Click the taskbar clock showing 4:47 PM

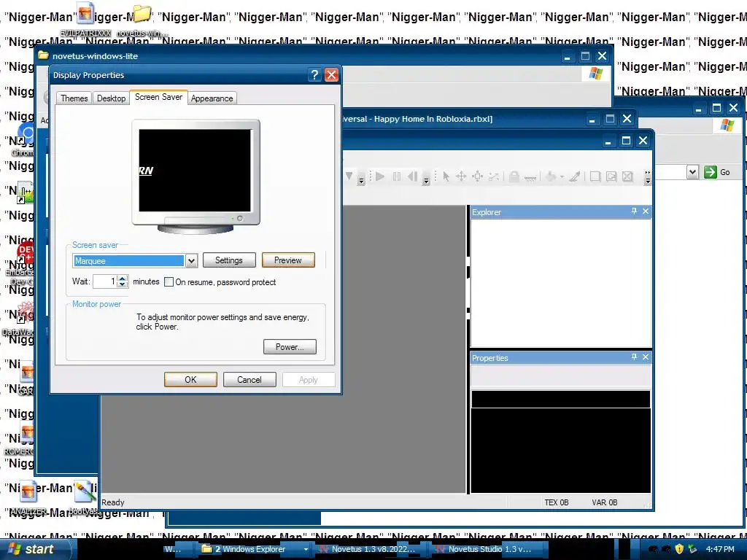[720, 549]
